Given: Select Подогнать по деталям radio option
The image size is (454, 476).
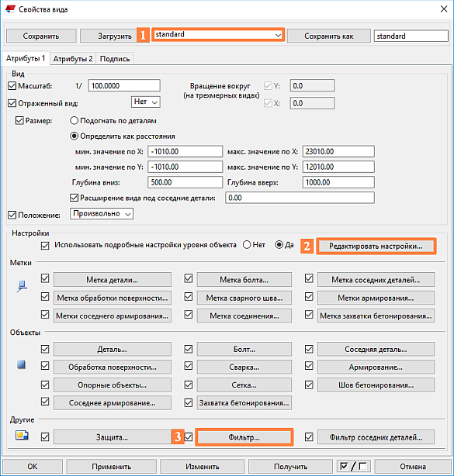Looking at the screenshot, I should coord(75,120).
